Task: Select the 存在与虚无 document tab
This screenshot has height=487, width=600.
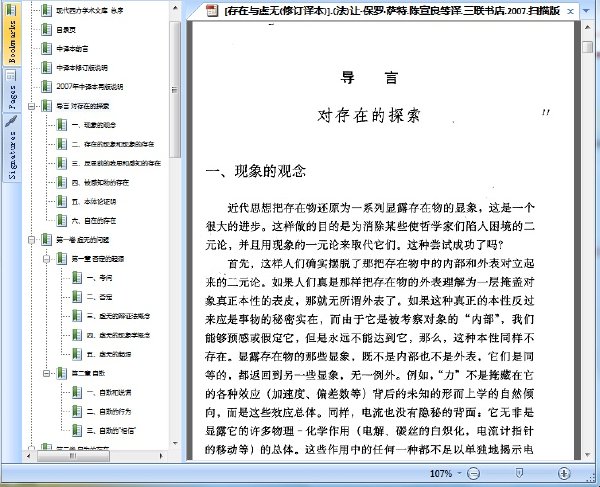Action: (384, 11)
